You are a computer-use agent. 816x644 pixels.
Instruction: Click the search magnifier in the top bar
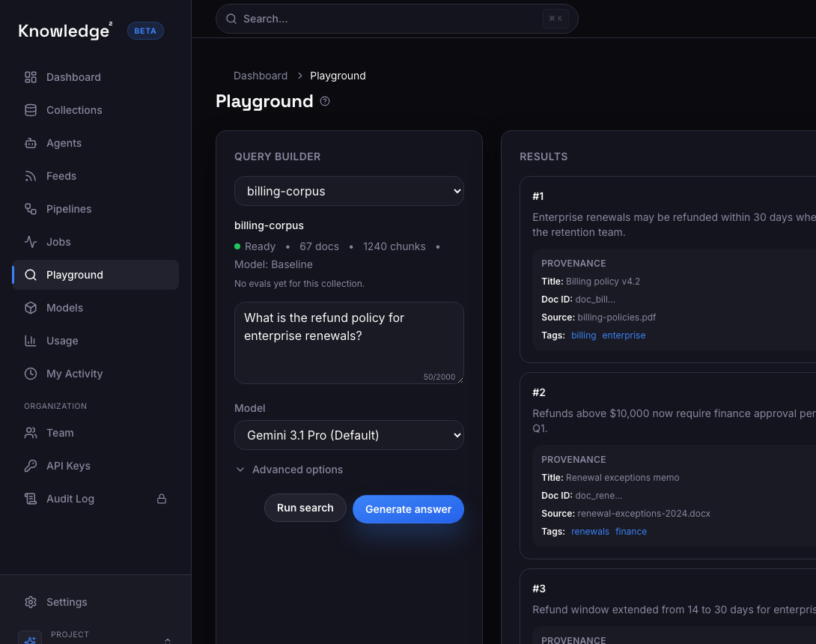click(231, 18)
